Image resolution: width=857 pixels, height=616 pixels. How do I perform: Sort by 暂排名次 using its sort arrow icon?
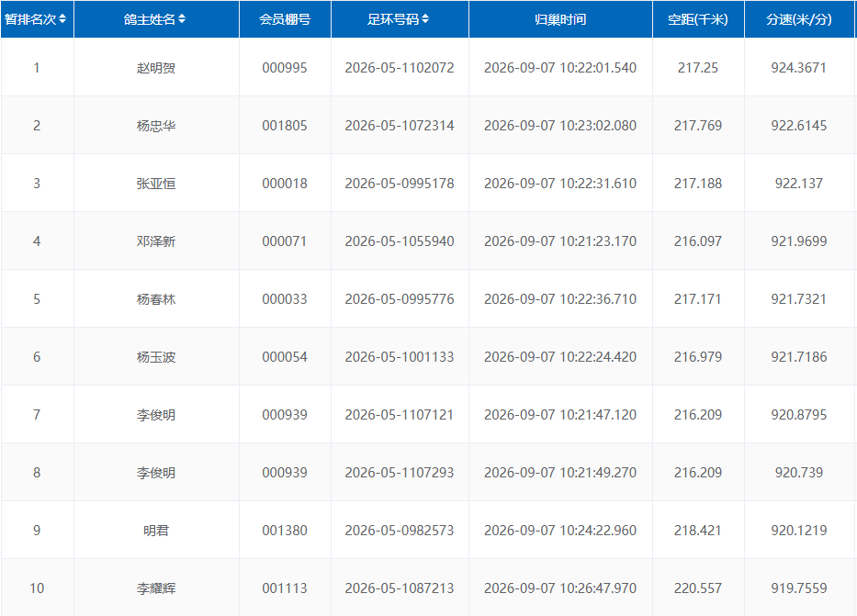click(62, 19)
